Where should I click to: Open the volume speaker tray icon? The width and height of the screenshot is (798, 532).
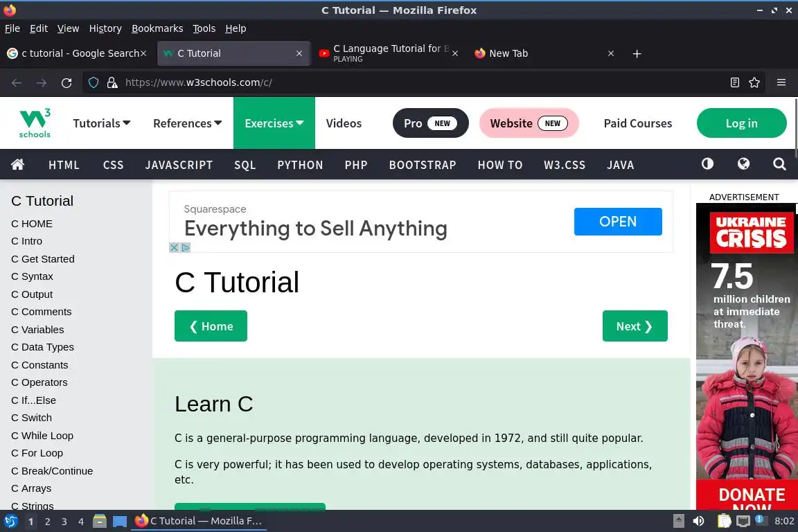click(x=698, y=521)
